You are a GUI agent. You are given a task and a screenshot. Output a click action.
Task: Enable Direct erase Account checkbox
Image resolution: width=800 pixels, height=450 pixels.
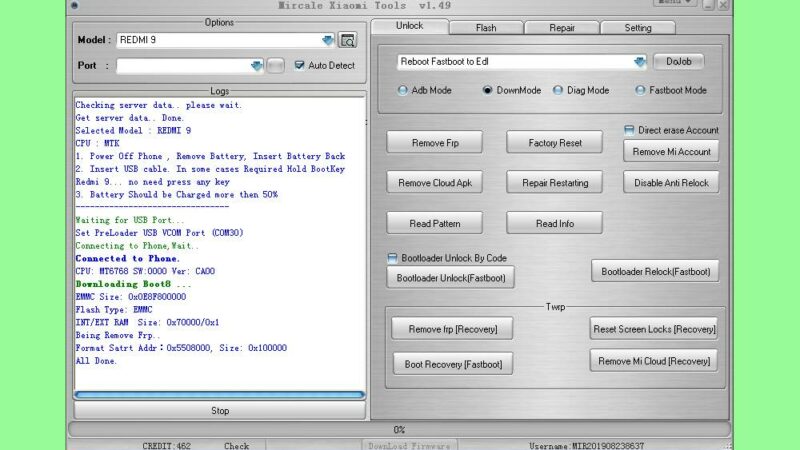(x=629, y=130)
